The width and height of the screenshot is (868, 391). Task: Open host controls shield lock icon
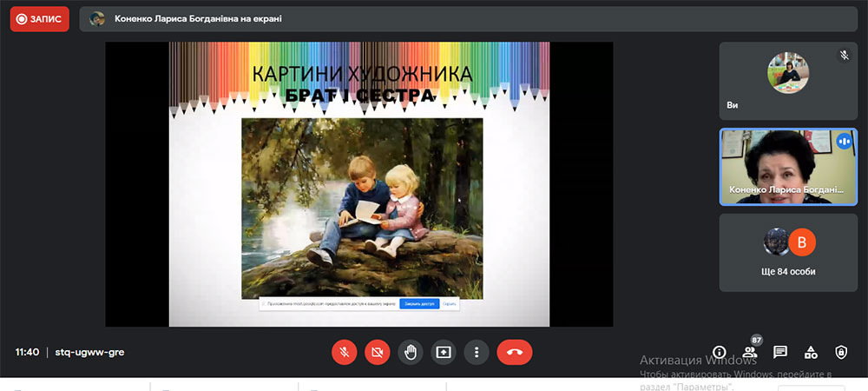click(841, 352)
